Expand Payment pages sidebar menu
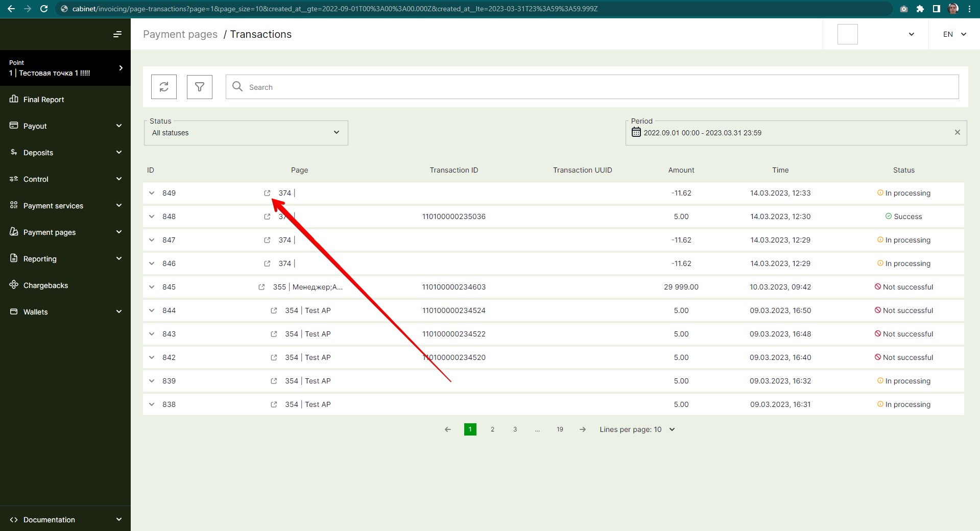This screenshot has height=531, width=980. (x=65, y=232)
